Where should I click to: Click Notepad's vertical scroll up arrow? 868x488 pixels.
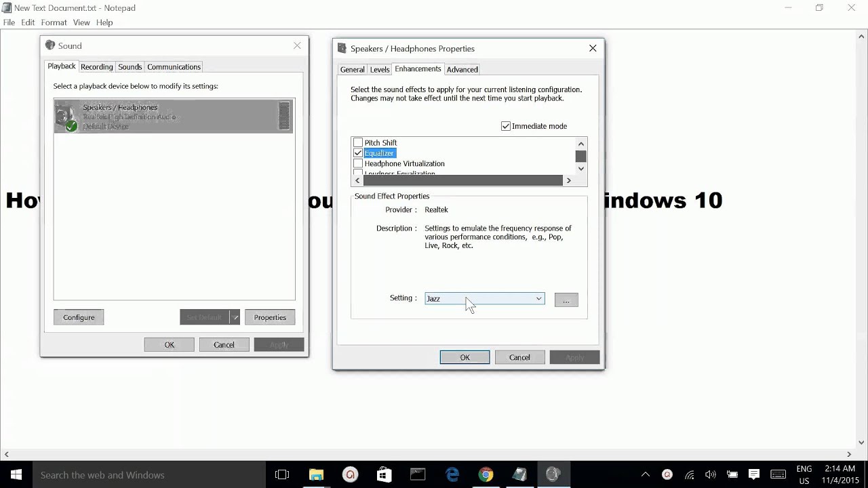coord(861,36)
